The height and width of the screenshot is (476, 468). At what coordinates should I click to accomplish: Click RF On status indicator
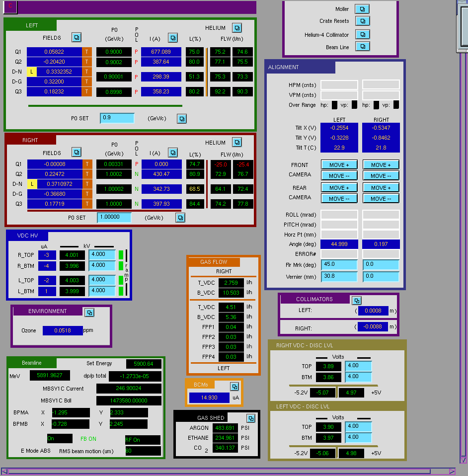(x=143, y=440)
